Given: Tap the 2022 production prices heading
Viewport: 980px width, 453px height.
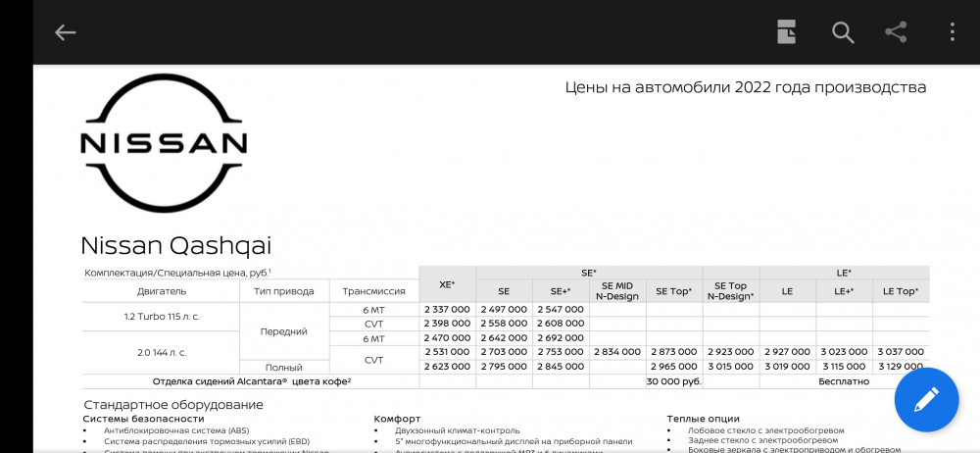Looking at the screenshot, I should pyautogui.click(x=745, y=87).
